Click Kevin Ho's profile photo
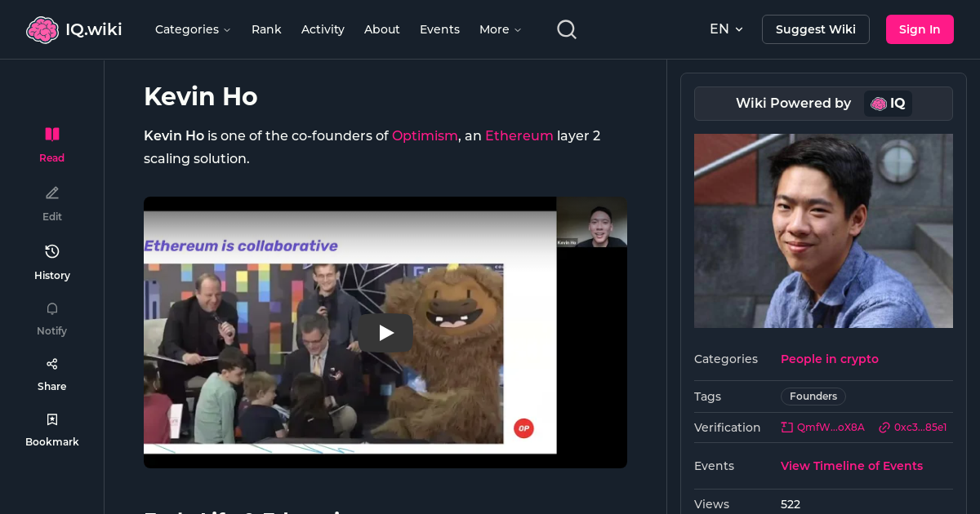The image size is (980, 514). point(823,231)
